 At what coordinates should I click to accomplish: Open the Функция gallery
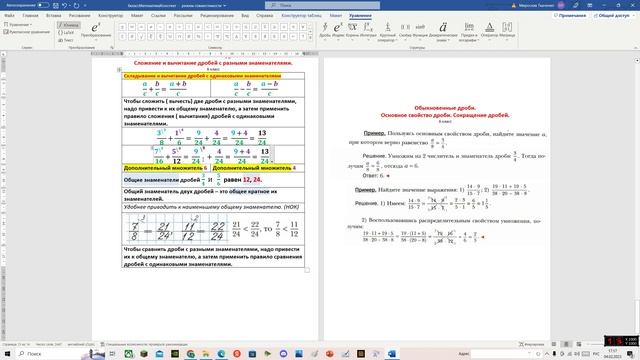point(420,31)
